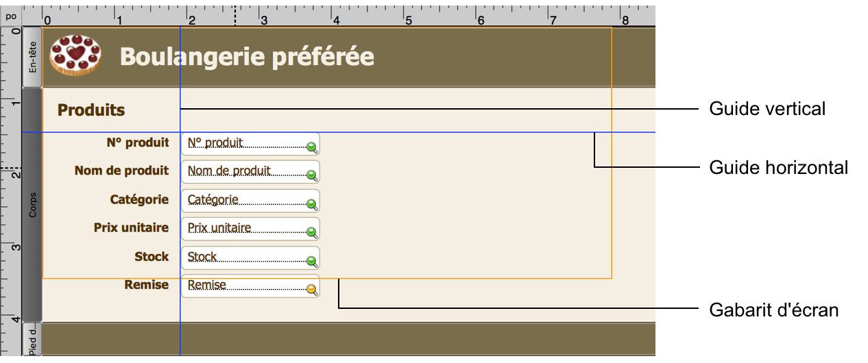Click the green magnifier badge on N° produit field
This screenshot has height=363, width=868.
coord(311,147)
